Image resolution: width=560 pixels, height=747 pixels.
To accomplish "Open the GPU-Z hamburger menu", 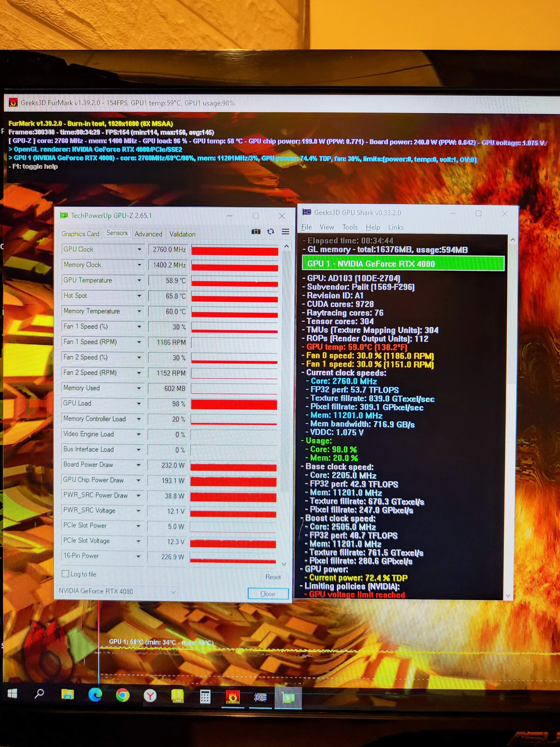I will click(x=285, y=231).
